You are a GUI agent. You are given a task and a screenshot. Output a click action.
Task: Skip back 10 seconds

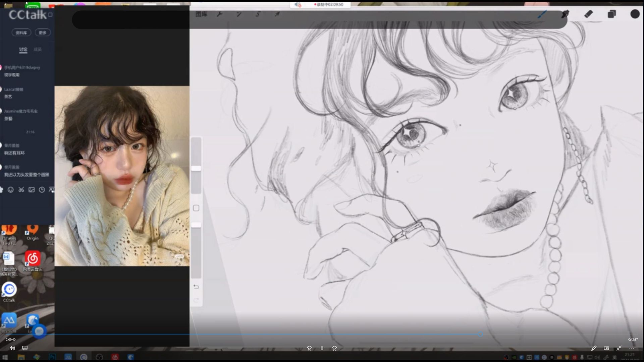309,348
